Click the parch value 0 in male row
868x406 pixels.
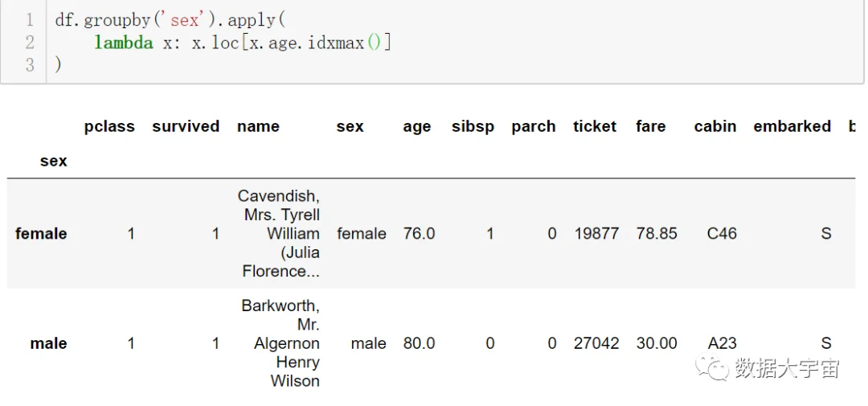coord(552,343)
